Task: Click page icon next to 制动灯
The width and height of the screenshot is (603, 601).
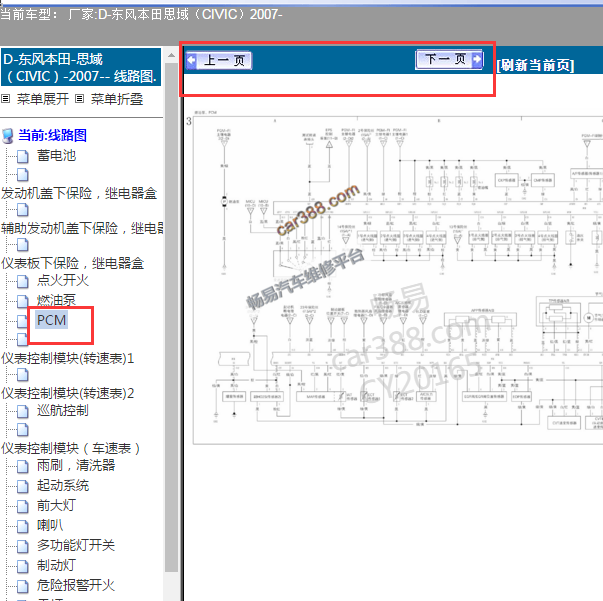Action: point(23,566)
